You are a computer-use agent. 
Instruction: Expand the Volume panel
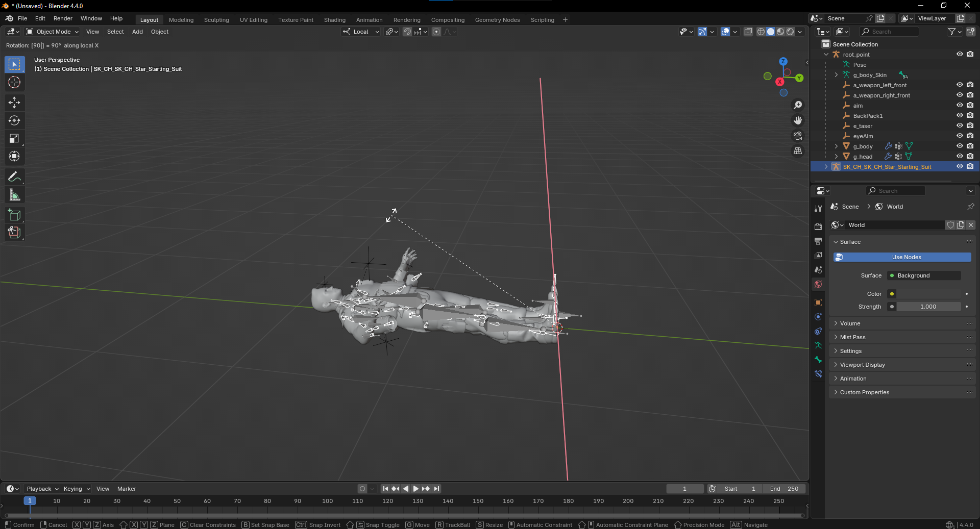click(850, 323)
